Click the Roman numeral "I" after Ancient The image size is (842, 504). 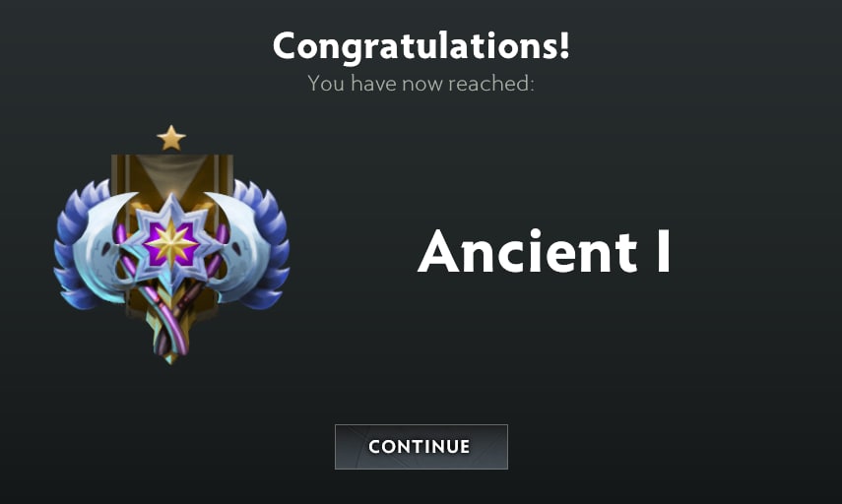[x=665, y=251]
